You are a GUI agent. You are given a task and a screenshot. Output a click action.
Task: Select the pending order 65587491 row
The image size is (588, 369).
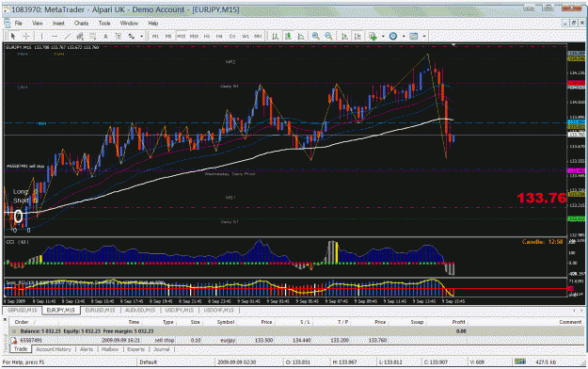(x=296, y=341)
